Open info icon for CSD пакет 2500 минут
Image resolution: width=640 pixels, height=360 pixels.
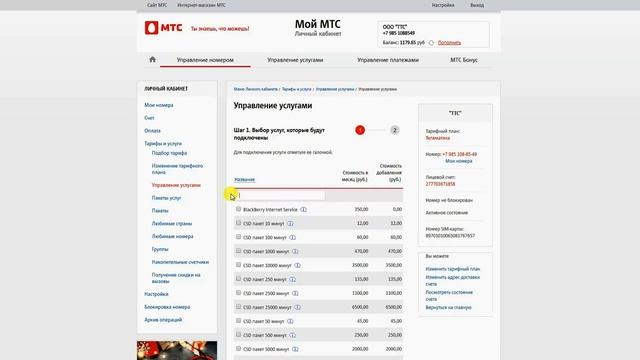pos(295,293)
